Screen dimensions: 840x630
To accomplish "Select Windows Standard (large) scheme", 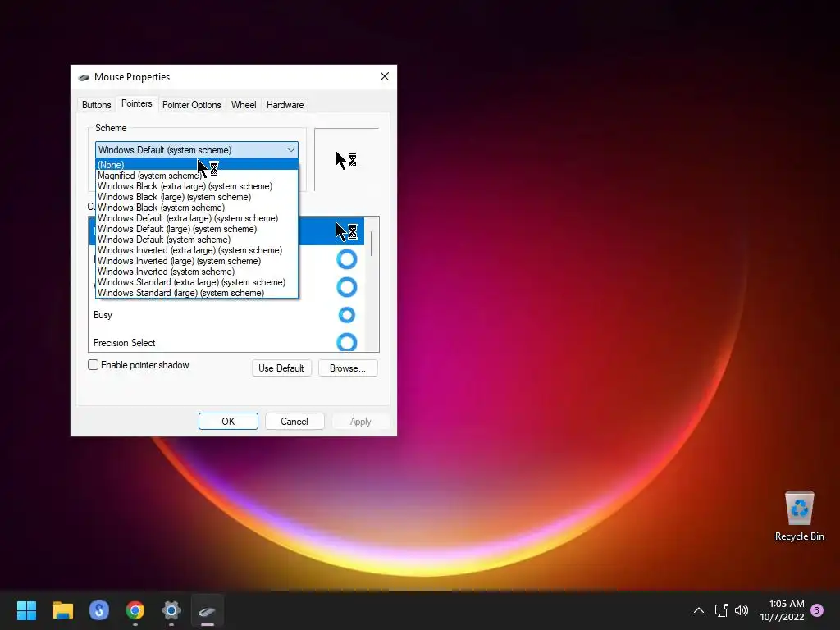I will pos(197,293).
